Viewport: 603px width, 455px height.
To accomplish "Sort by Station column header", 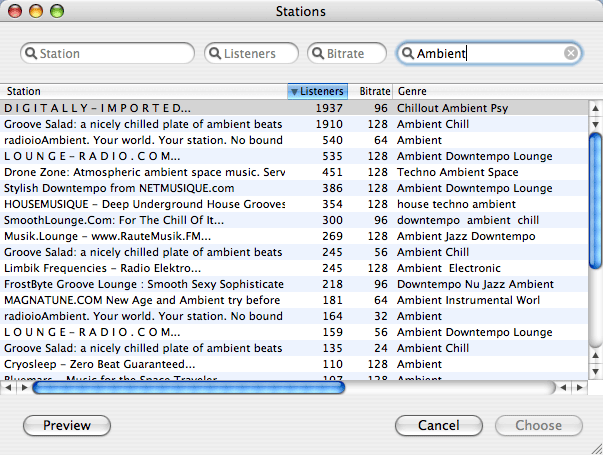I will 144,91.
